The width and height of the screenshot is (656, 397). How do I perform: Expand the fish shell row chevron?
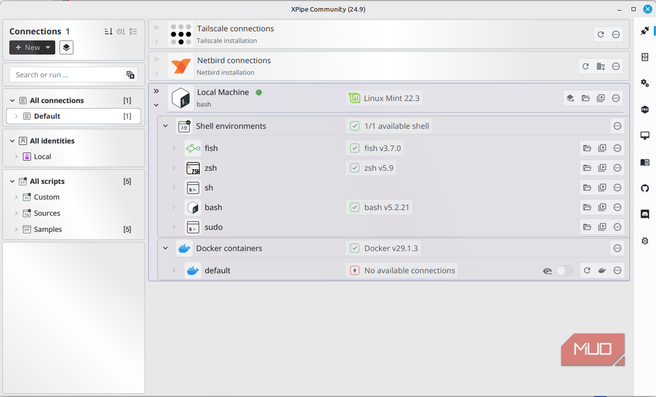click(174, 148)
